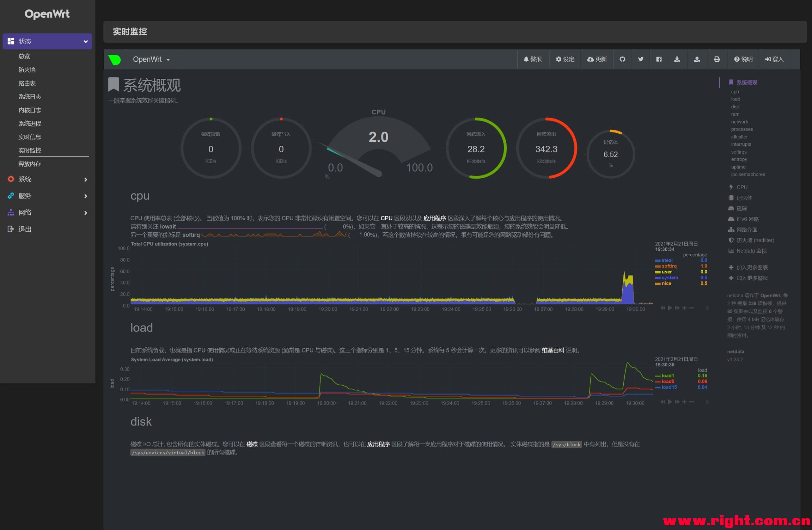The image size is (812, 530).
Task: Click the CPU 2.0 gauge
Action: click(x=378, y=145)
